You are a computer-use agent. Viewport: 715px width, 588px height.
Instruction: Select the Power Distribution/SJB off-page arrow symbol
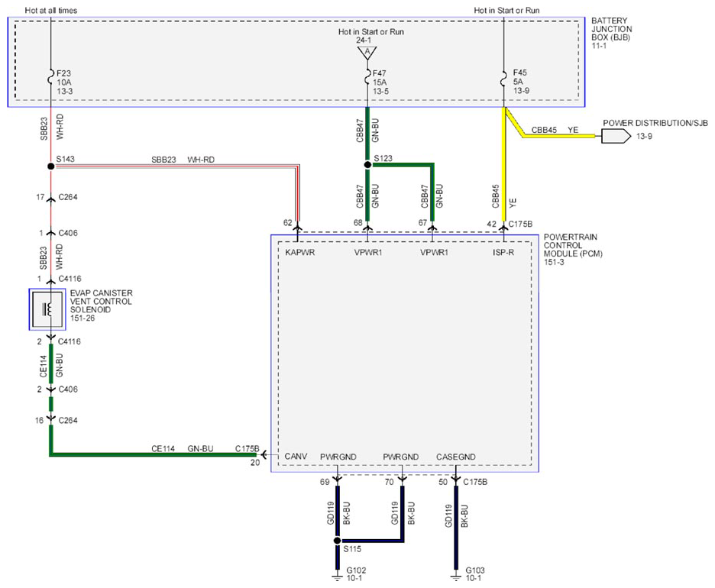coord(616,136)
